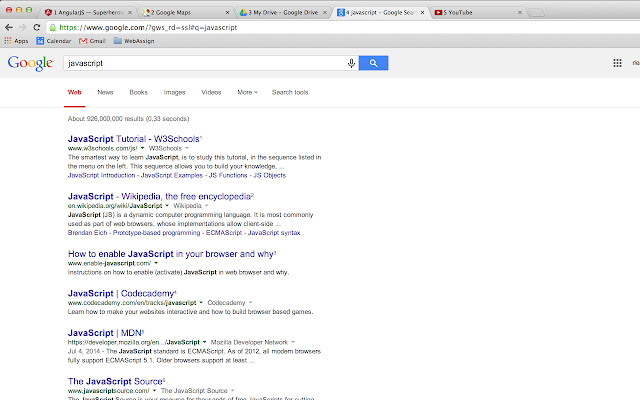Screen dimensions: 640x400
Task: Open JavaScript Tutorial - W3Schools result
Action: [133, 139]
